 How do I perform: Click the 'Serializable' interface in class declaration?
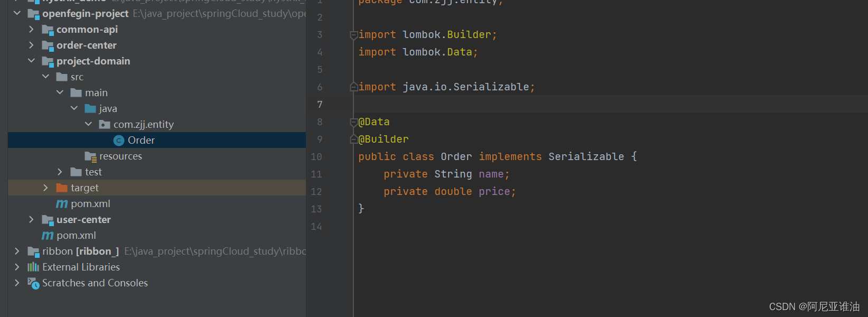pyautogui.click(x=586, y=157)
